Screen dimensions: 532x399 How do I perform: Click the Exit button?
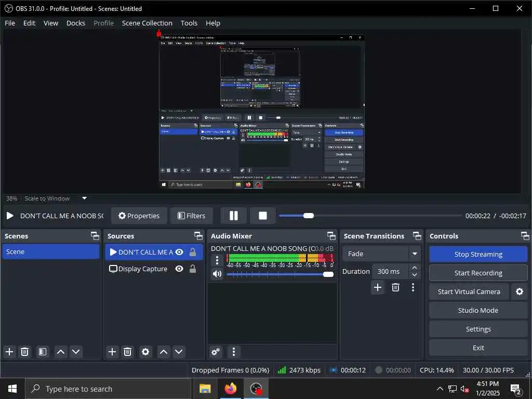click(478, 348)
